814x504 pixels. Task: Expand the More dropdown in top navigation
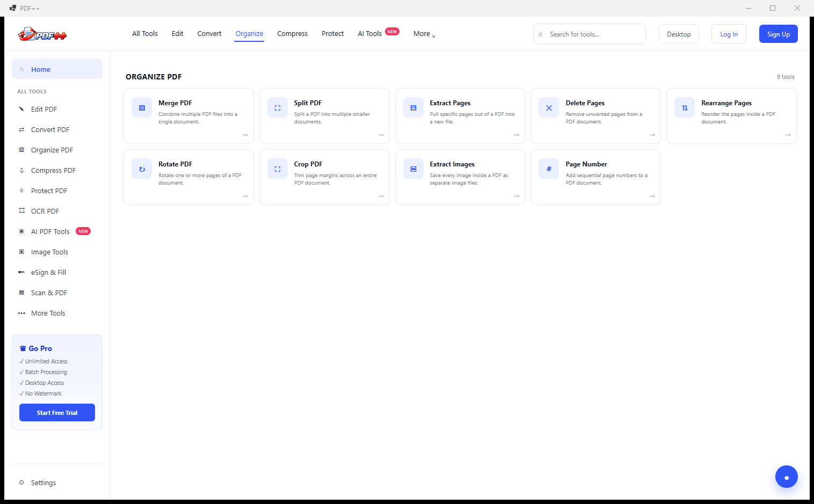[x=424, y=34]
